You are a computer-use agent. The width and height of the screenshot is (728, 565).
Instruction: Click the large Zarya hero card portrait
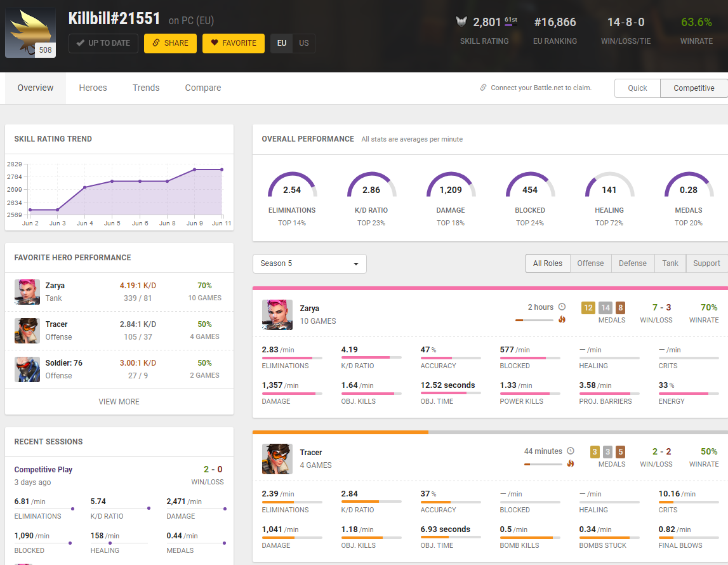pyautogui.click(x=277, y=314)
